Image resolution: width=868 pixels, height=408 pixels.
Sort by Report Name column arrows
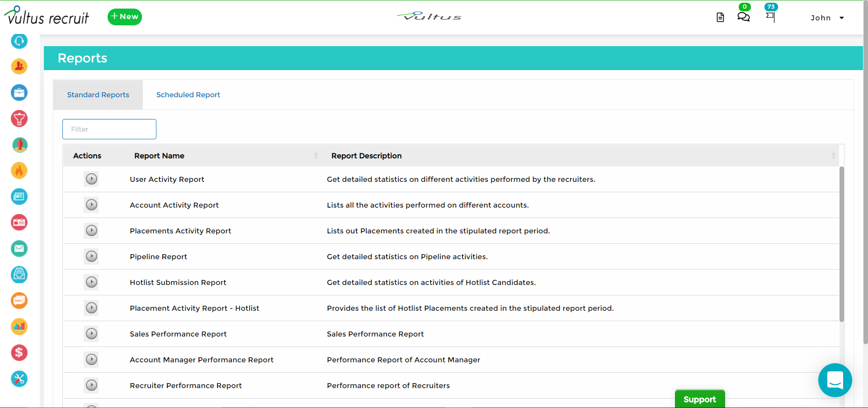(316, 156)
